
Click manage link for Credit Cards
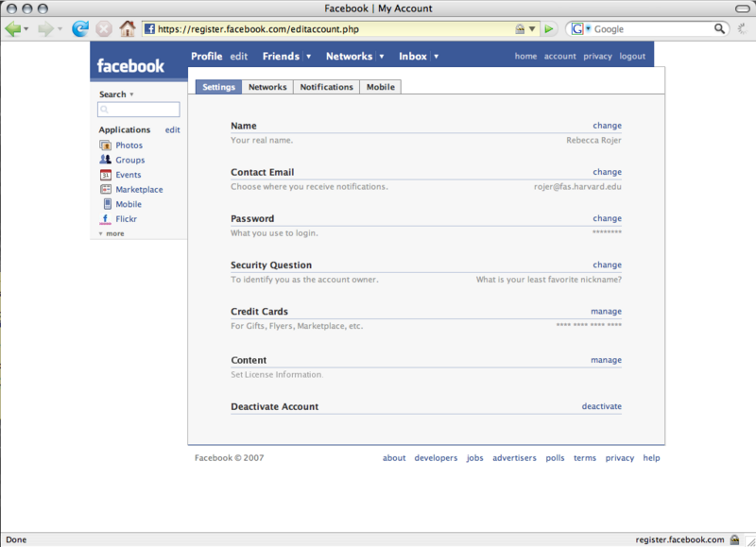click(606, 312)
